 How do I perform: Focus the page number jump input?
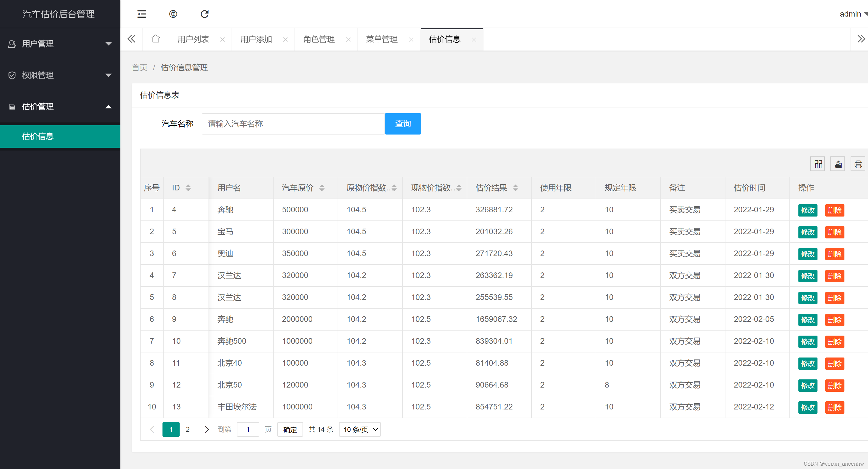[248, 429]
